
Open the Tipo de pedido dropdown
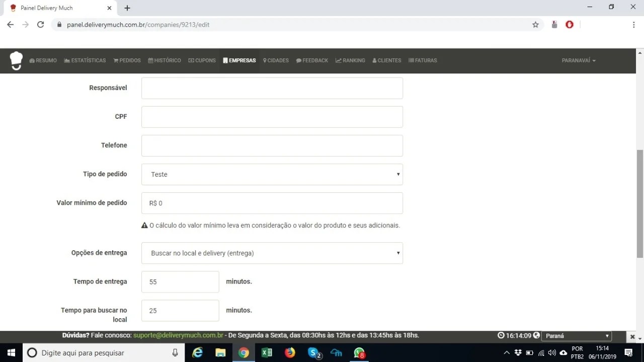pos(272,174)
